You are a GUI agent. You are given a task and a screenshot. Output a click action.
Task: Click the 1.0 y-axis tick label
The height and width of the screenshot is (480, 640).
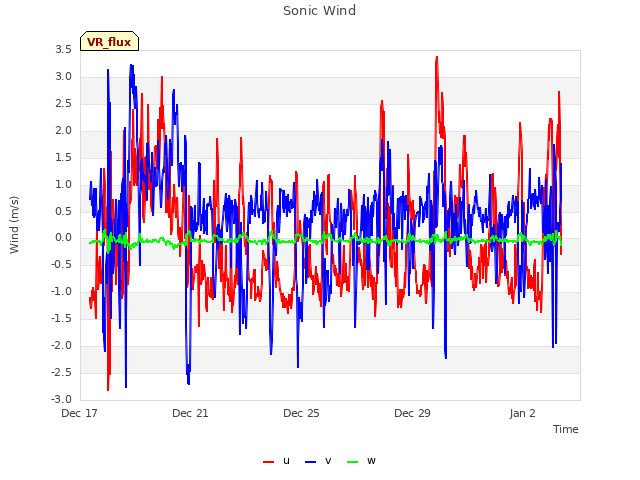click(x=63, y=184)
